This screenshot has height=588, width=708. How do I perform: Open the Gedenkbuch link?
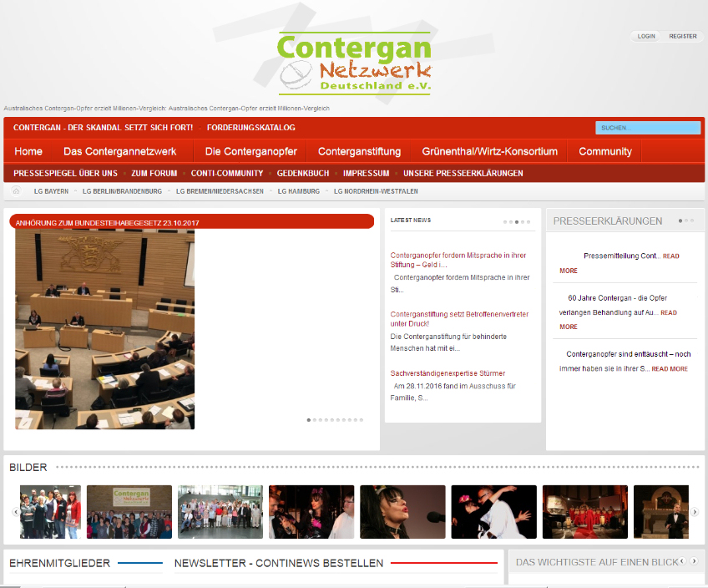[303, 174]
